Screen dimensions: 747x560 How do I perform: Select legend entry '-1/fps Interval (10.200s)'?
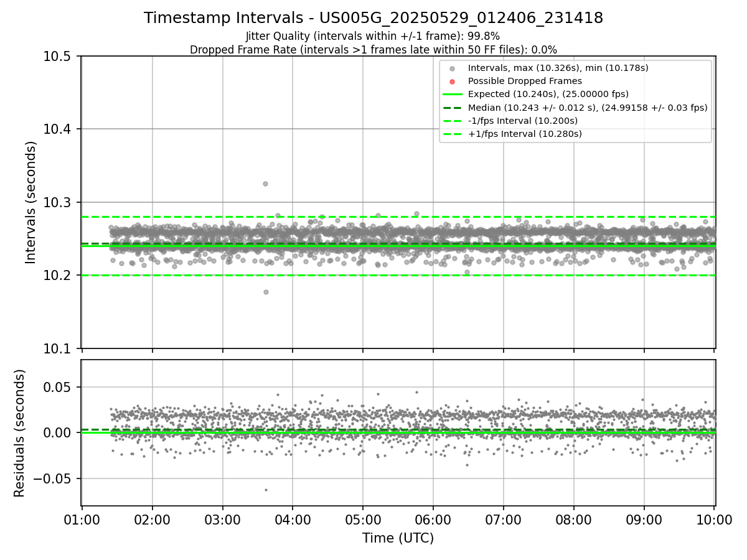523,120
